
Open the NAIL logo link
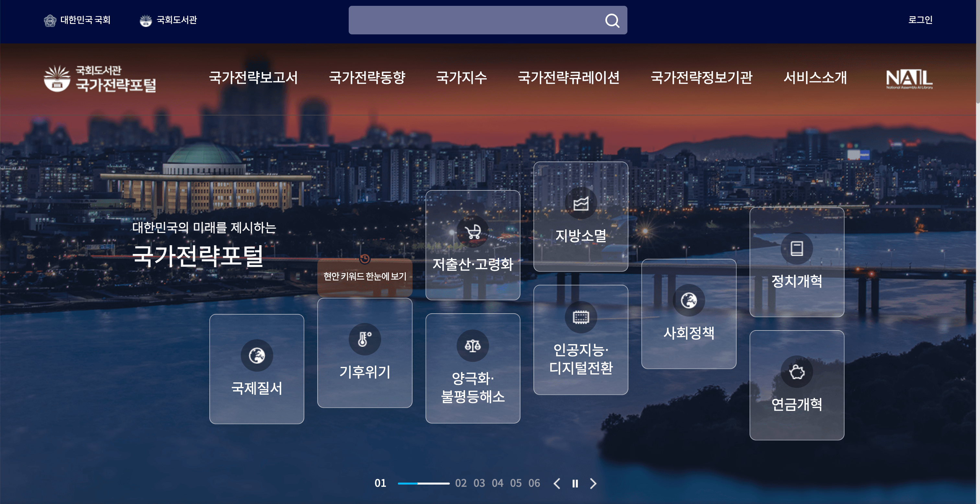point(909,79)
